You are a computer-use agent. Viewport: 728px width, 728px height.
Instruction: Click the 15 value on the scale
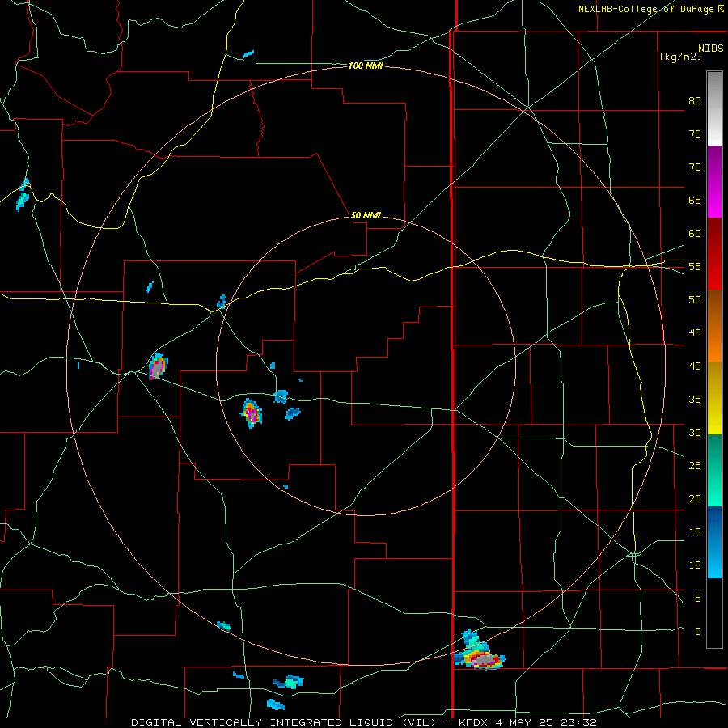695,532
